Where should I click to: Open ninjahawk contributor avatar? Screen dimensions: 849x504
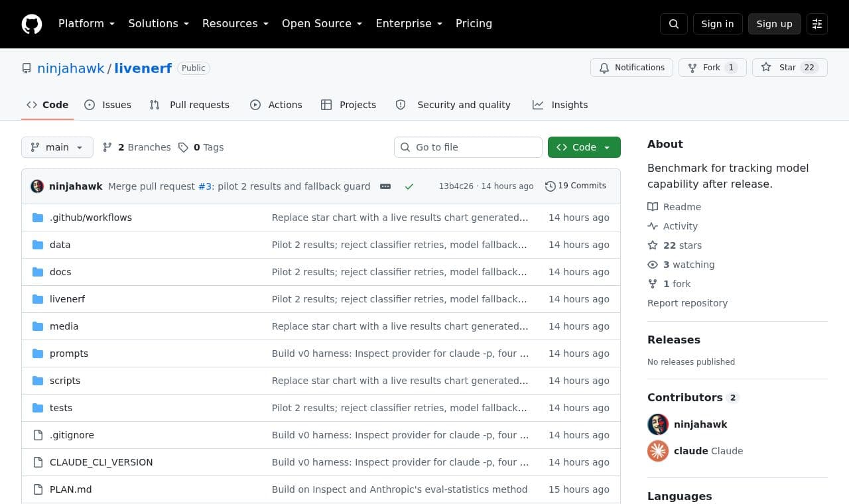658,424
